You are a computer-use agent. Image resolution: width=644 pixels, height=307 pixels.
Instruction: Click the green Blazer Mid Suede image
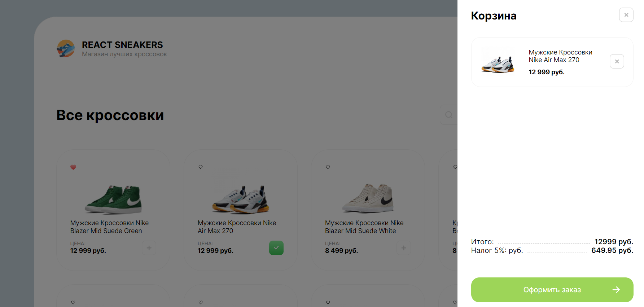[x=113, y=199]
